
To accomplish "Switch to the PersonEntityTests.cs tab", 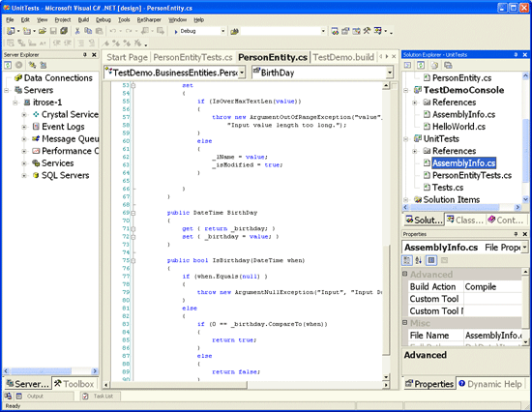I will (192, 57).
